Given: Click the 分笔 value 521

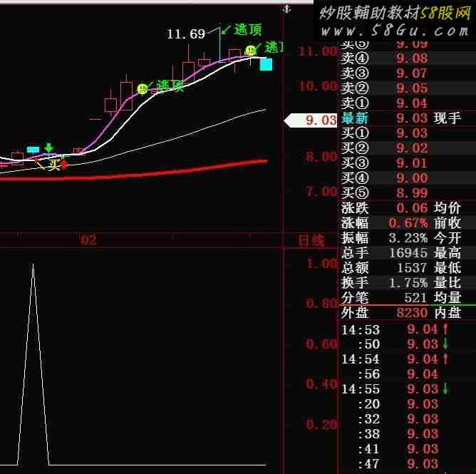Looking at the screenshot, I should (416, 297).
